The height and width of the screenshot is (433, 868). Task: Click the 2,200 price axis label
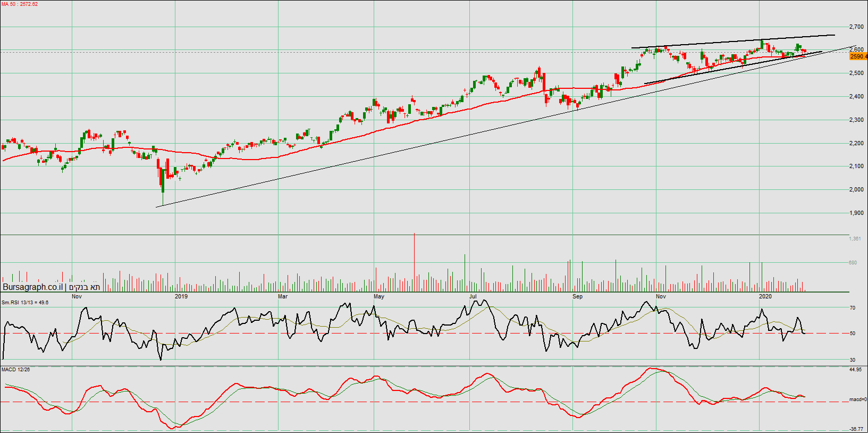click(856, 144)
